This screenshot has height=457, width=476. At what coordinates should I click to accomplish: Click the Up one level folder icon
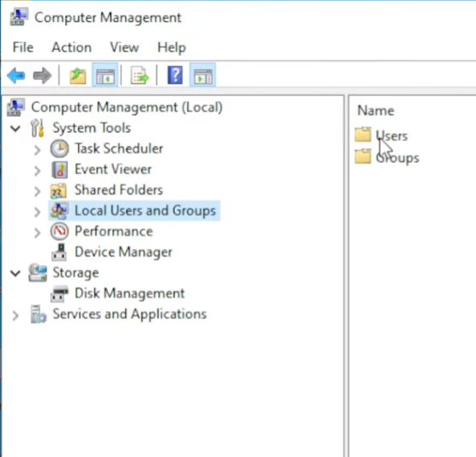(x=78, y=75)
